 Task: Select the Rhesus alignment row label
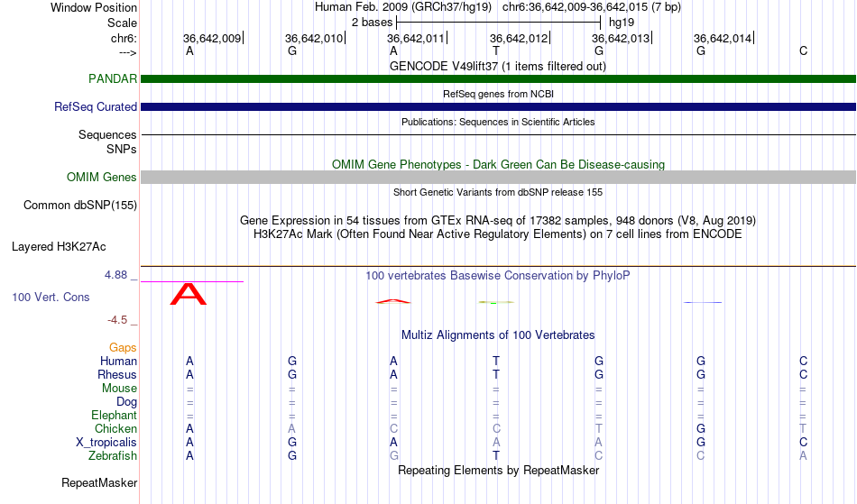117,374
